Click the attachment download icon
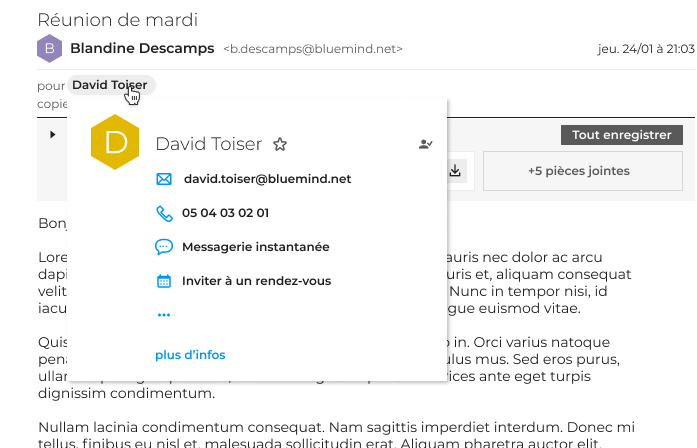Image resolution: width=697 pixels, height=448 pixels. [456, 171]
